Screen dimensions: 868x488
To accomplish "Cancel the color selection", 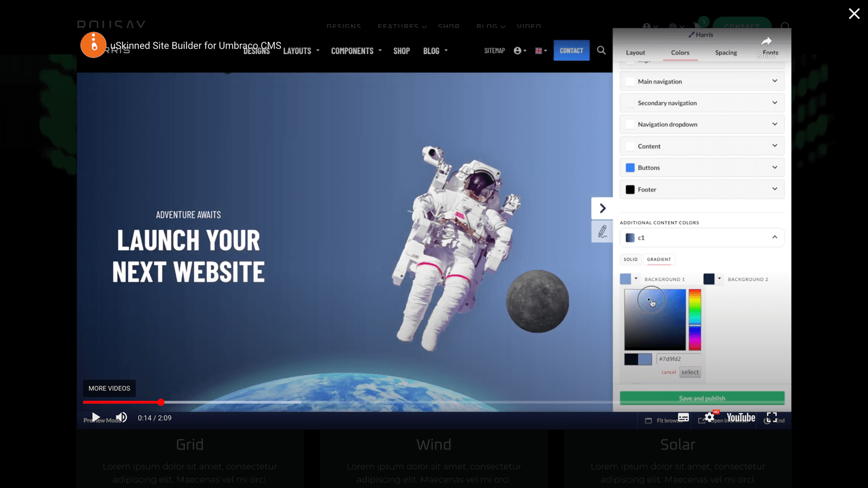I will tap(668, 372).
